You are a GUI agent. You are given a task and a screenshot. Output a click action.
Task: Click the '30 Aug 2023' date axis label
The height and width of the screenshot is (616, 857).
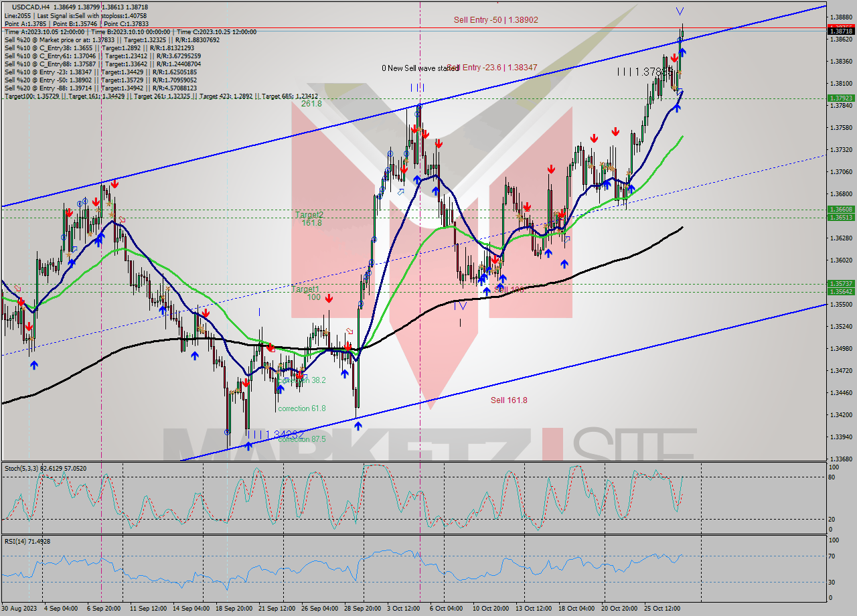click(x=19, y=609)
